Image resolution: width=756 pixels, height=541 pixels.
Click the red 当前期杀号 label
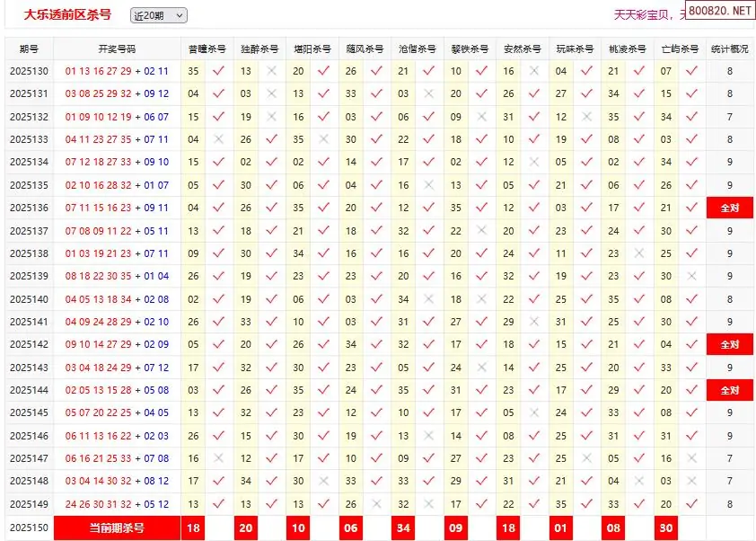[117, 528]
